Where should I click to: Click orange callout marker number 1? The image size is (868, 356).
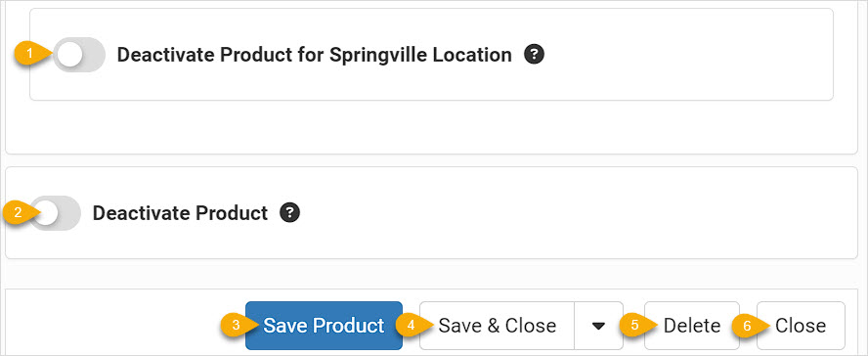point(31,55)
